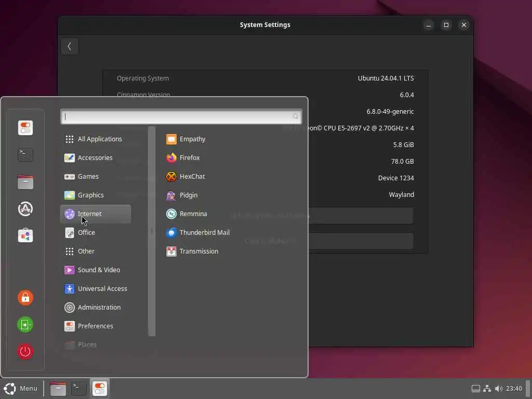Screen dimensions: 532x399
Task: Click the 6.8.0-49-generic kernel value
Action: (x=390, y=112)
